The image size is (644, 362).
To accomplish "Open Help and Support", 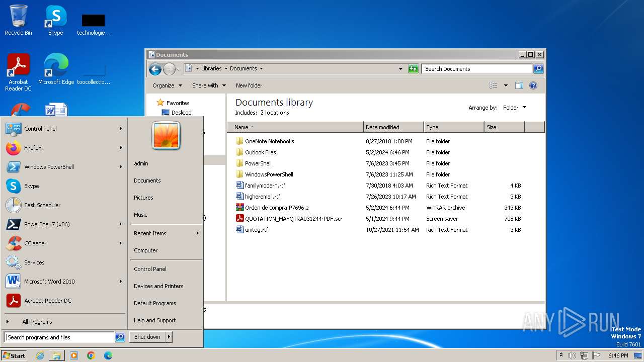I will 155,320.
